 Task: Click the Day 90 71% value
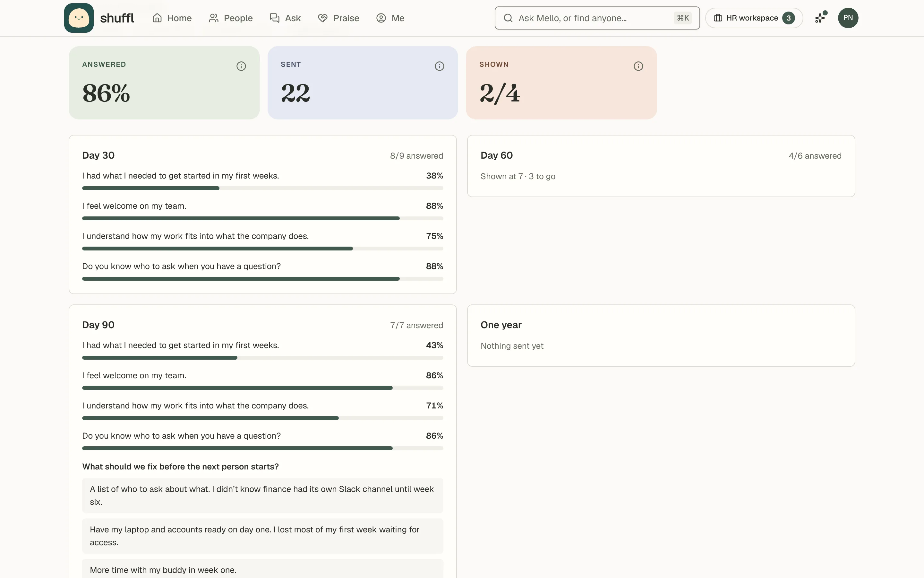(x=434, y=406)
